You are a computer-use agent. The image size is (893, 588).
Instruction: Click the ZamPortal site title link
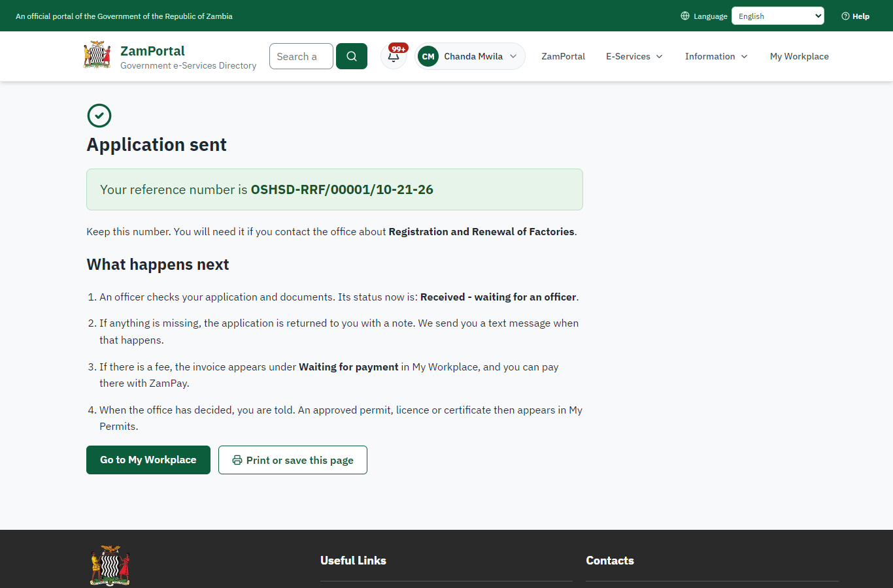[x=152, y=51]
